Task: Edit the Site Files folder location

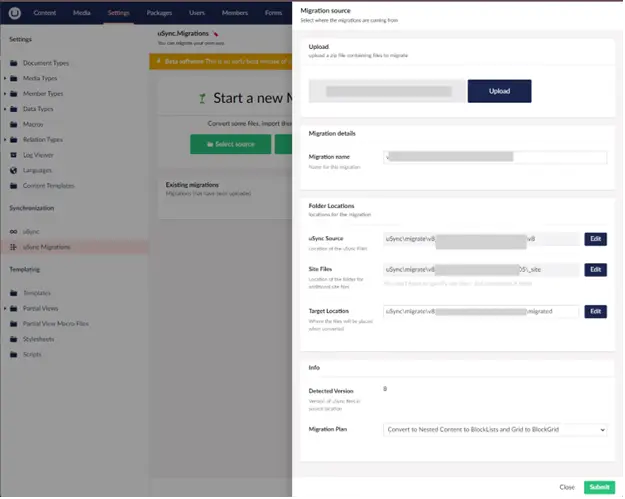Action: pos(596,270)
